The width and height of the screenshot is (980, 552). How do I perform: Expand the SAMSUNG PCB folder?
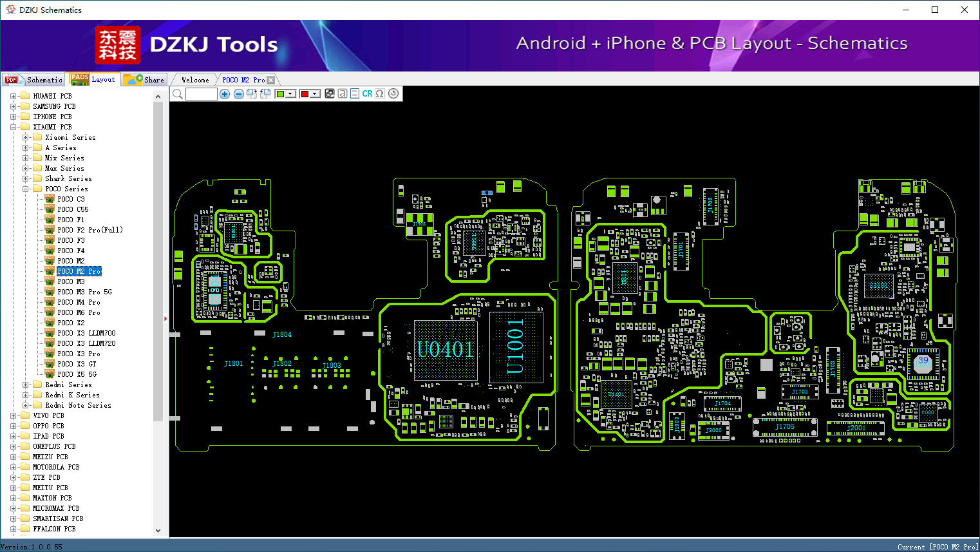pos(13,106)
